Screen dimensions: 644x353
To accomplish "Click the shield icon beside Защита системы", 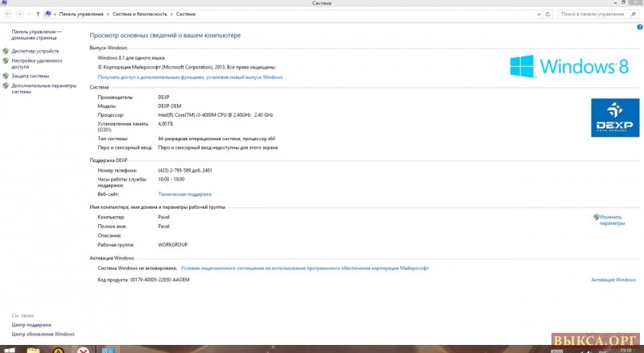I will (x=6, y=76).
